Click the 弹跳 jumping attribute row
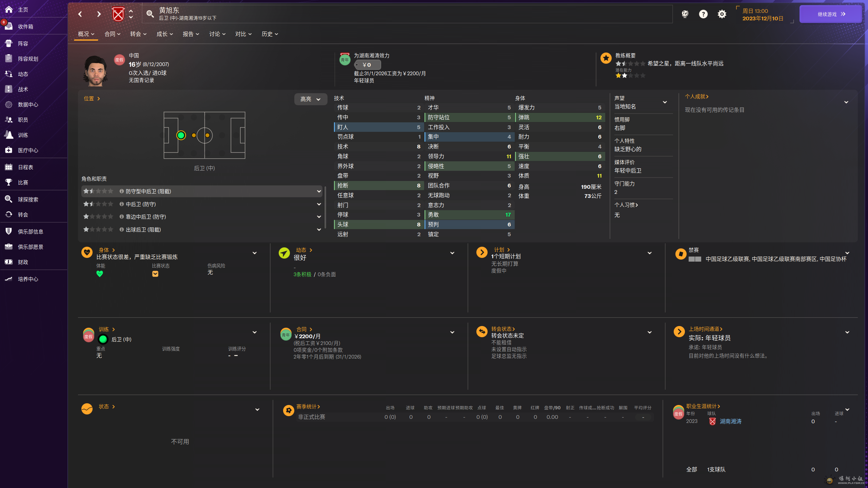Viewport: 868px width, 488px height. 560,117
